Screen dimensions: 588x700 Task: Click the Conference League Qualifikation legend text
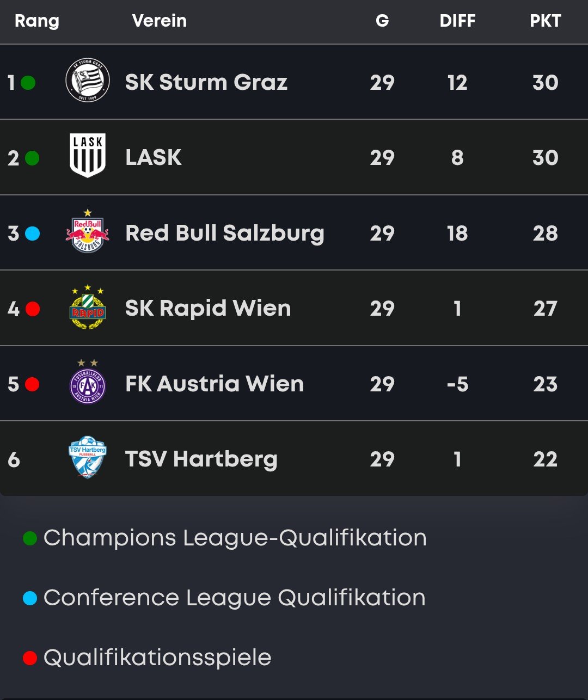tap(234, 598)
